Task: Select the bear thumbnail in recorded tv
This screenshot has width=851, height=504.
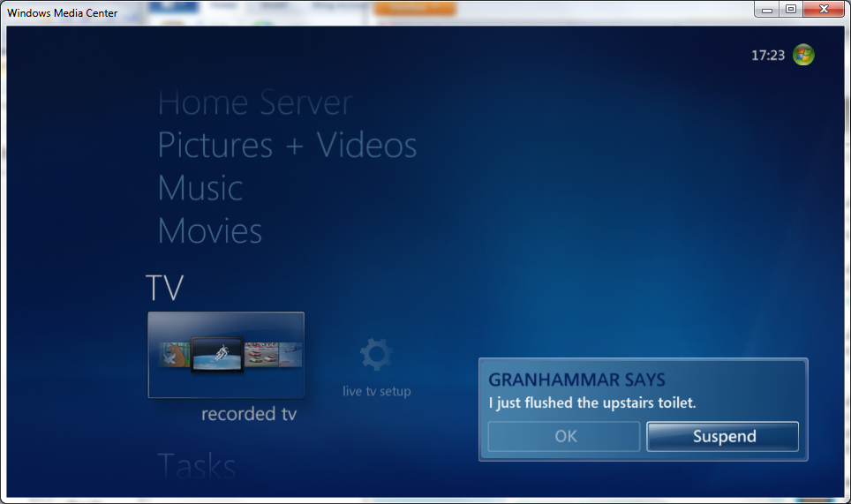Action: 175,354
